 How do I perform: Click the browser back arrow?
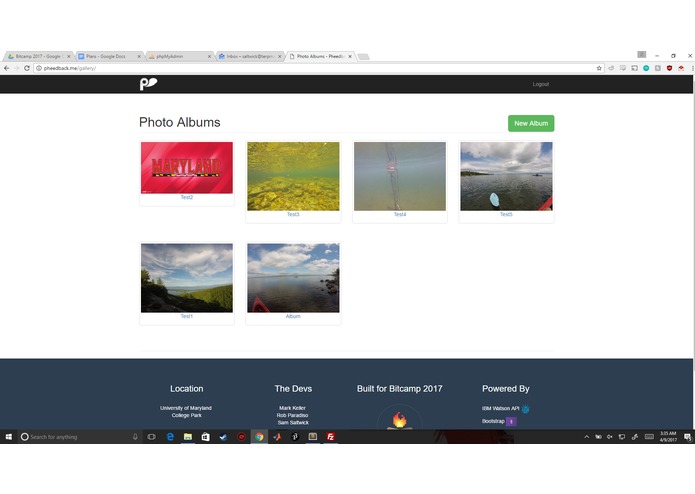coord(6,68)
